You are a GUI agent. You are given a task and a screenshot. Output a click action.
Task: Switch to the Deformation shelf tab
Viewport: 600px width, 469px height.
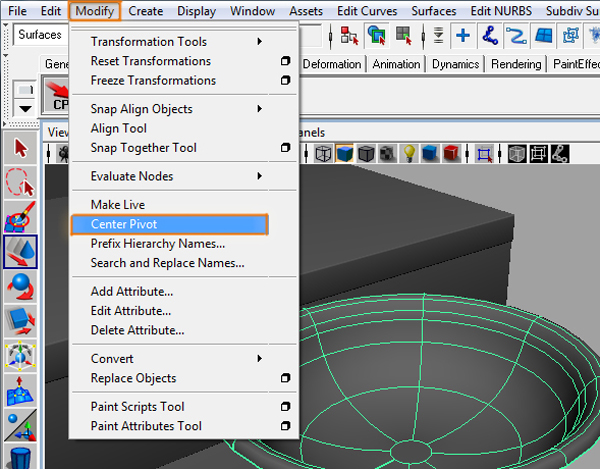coord(332,64)
